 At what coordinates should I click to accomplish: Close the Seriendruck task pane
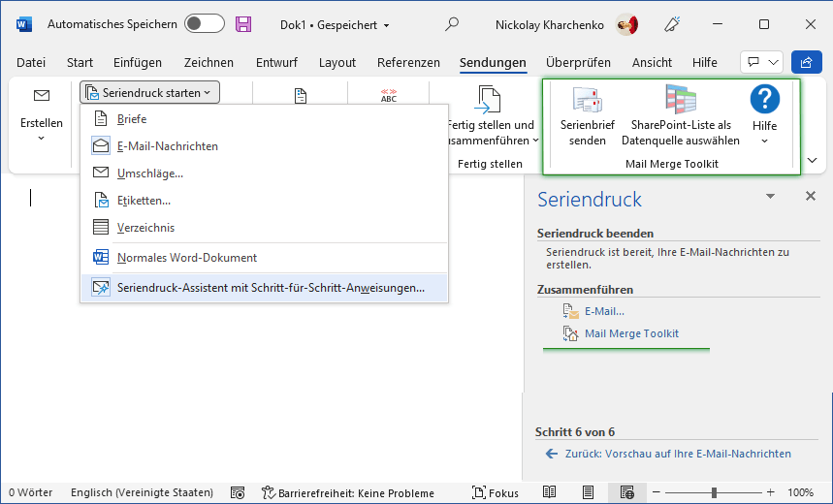click(x=811, y=196)
